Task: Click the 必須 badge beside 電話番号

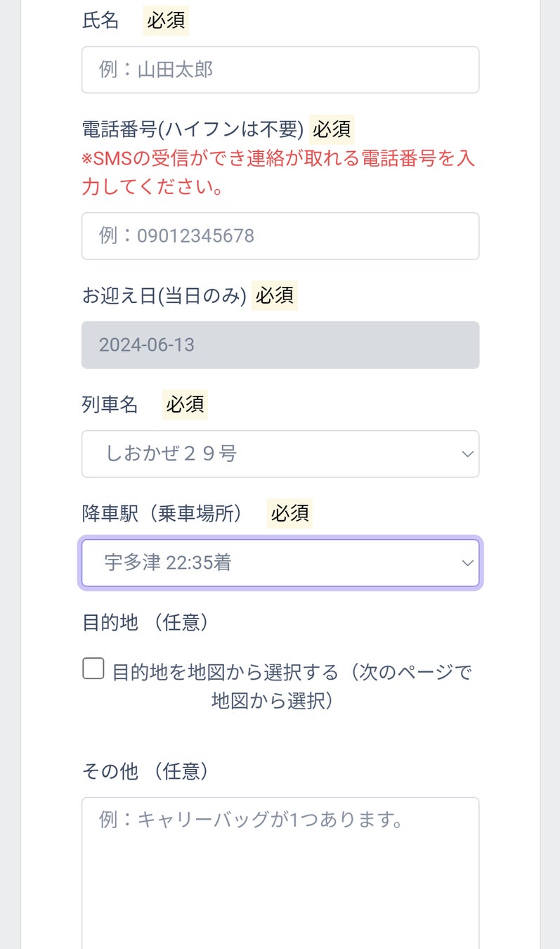Action: coord(332,129)
